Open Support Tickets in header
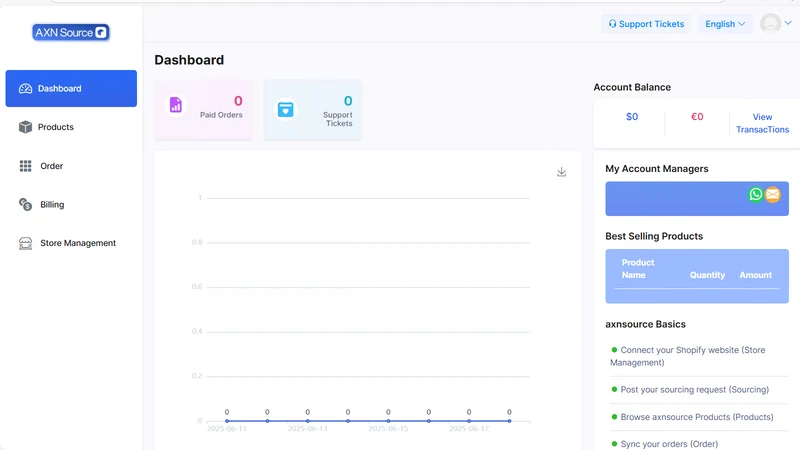The width and height of the screenshot is (800, 450). (646, 24)
